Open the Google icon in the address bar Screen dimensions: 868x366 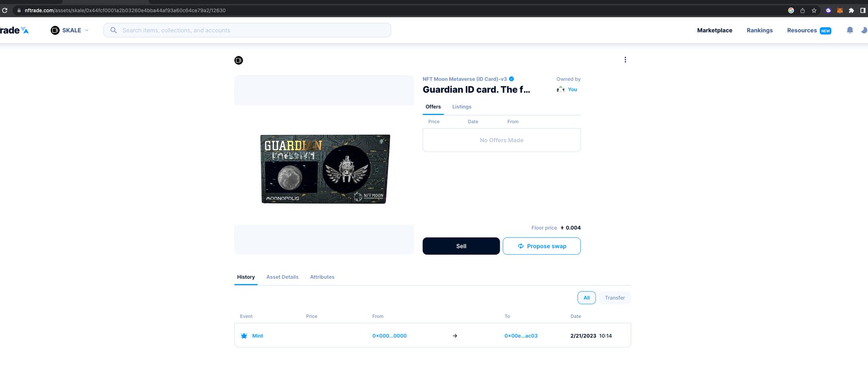(x=791, y=11)
